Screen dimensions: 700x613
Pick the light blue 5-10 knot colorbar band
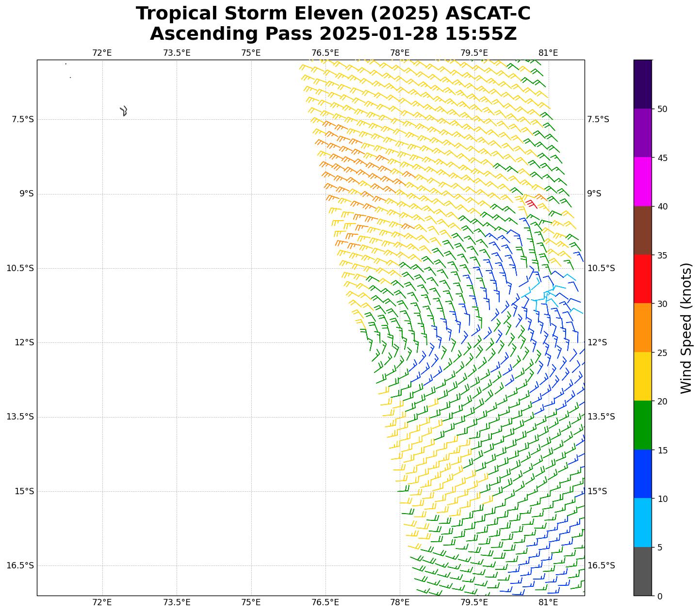pos(643,523)
